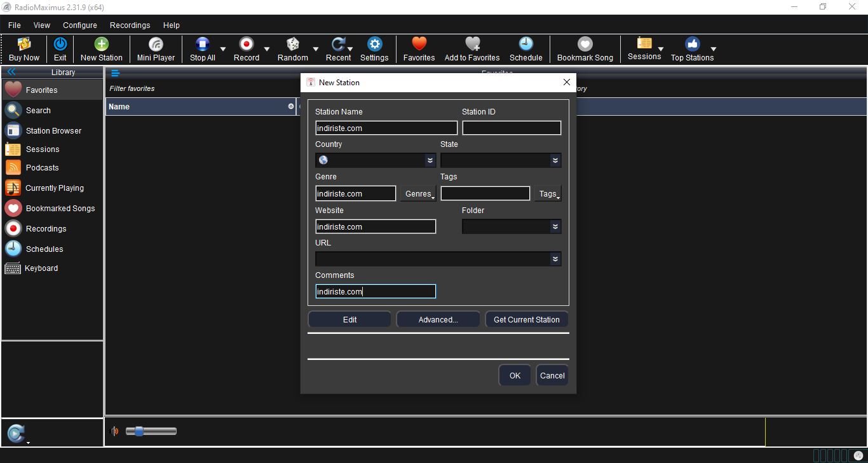This screenshot has width=868, height=463.
Task: Click the bottom-left recent stations icon
Action: click(16, 433)
